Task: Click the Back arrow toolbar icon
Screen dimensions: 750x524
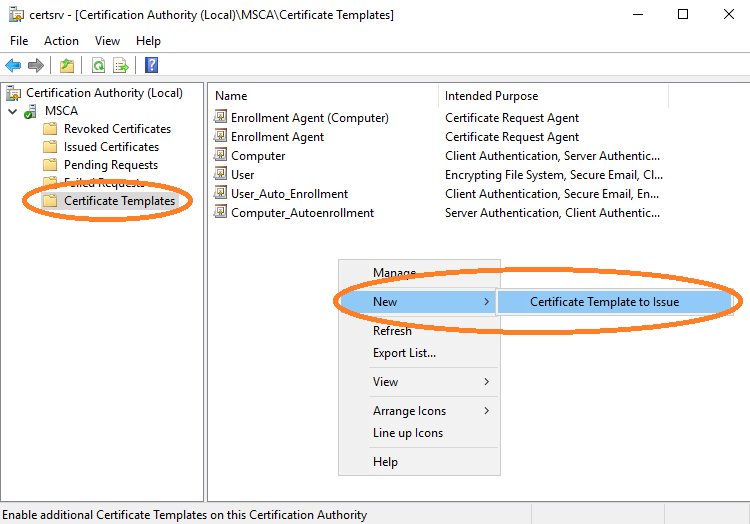Action: (13, 65)
